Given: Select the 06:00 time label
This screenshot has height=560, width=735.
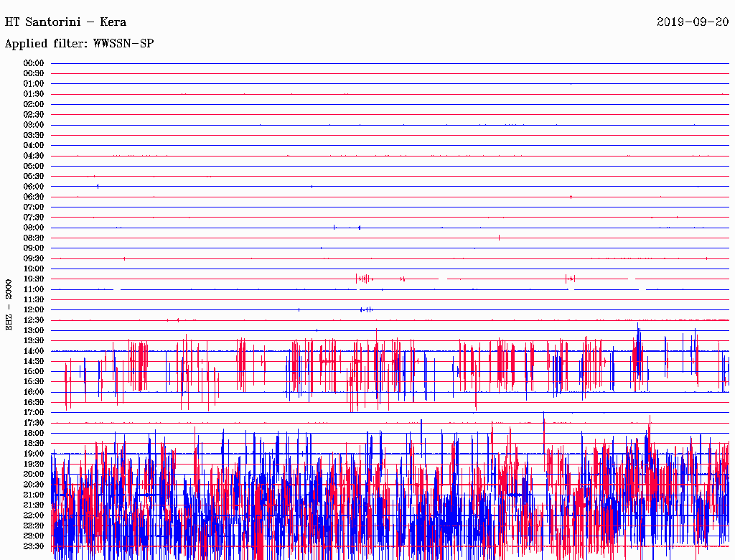Looking at the screenshot, I should (x=34, y=187).
